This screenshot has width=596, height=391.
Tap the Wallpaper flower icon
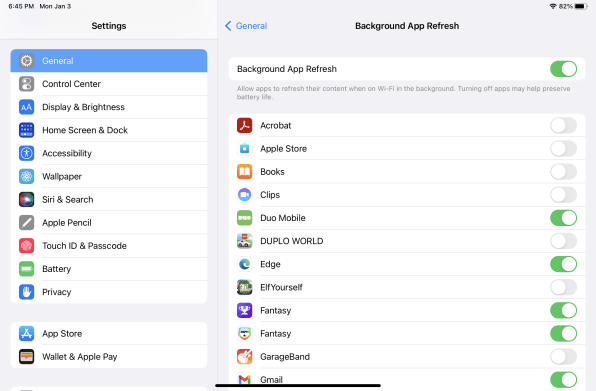coord(27,176)
